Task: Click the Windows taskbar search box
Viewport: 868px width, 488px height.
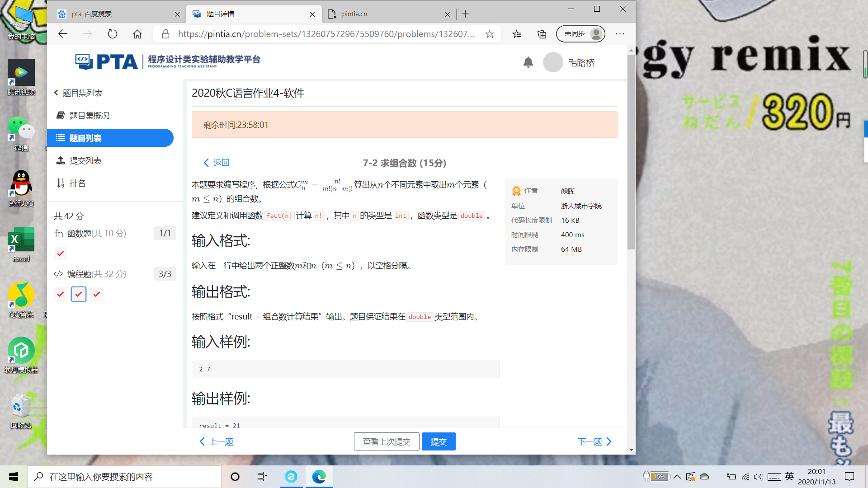Action: (x=124, y=477)
